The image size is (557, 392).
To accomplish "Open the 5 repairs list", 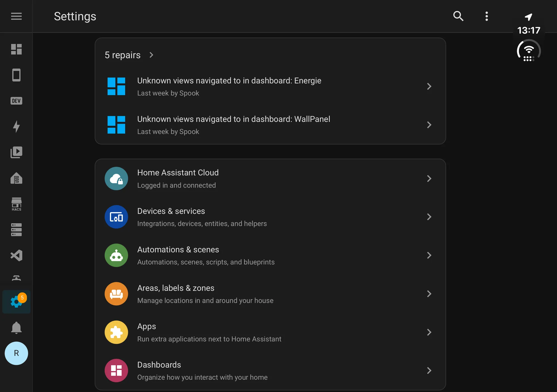I will pos(129,55).
